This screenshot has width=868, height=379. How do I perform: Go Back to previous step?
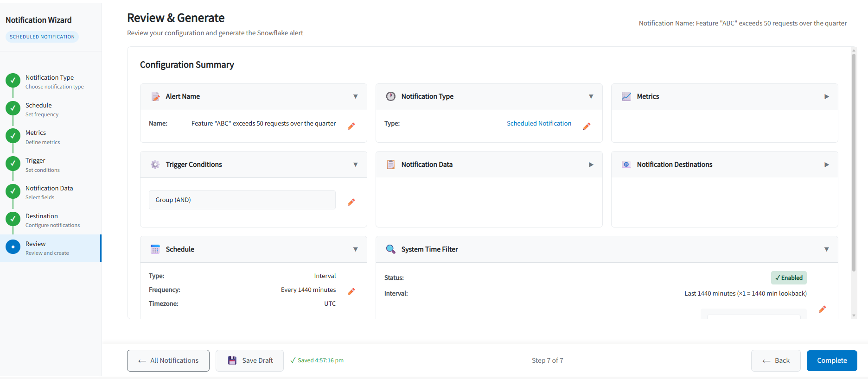(776, 360)
